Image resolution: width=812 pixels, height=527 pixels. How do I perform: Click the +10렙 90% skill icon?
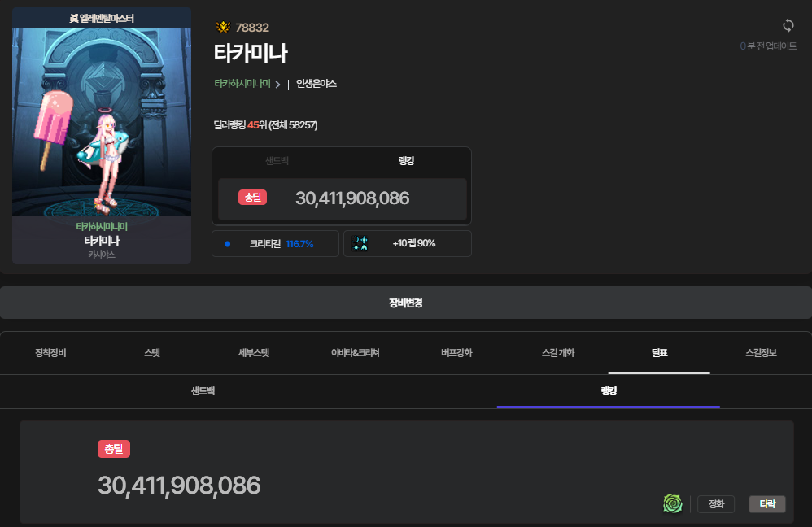(x=360, y=243)
